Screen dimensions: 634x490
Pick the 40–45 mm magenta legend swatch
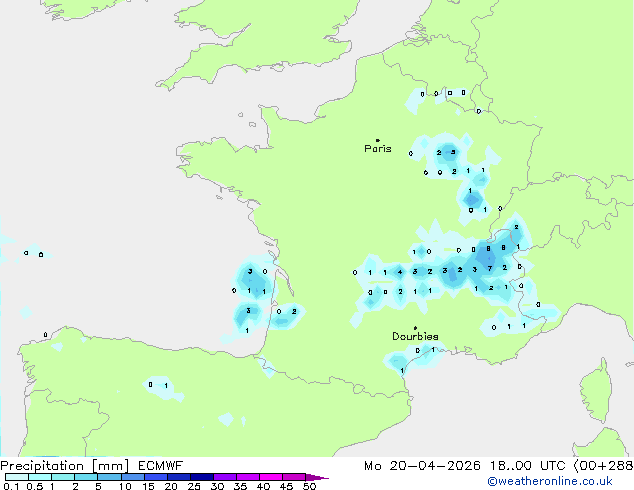click(271, 477)
